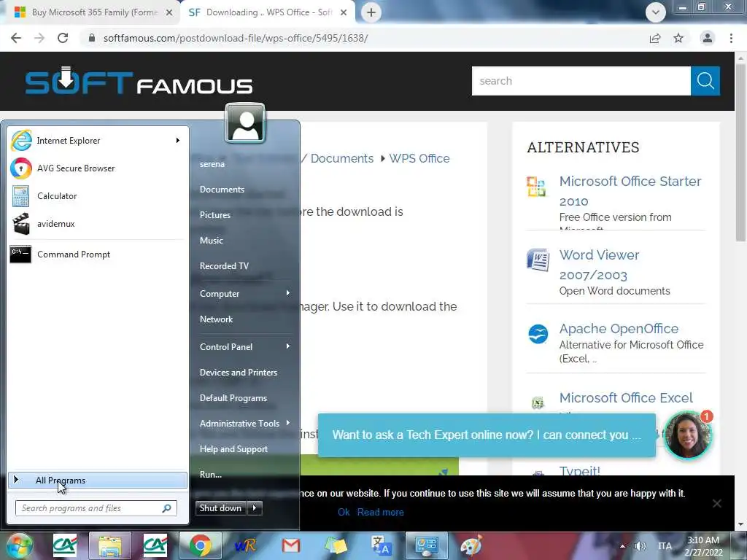Expand the Control Panel submenu arrow

(x=287, y=346)
